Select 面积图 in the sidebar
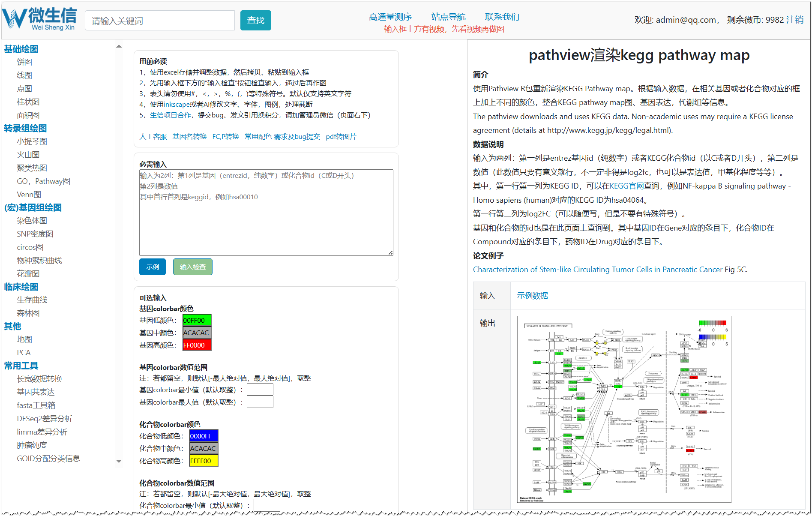This screenshot has height=519, width=812. (28, 115)
